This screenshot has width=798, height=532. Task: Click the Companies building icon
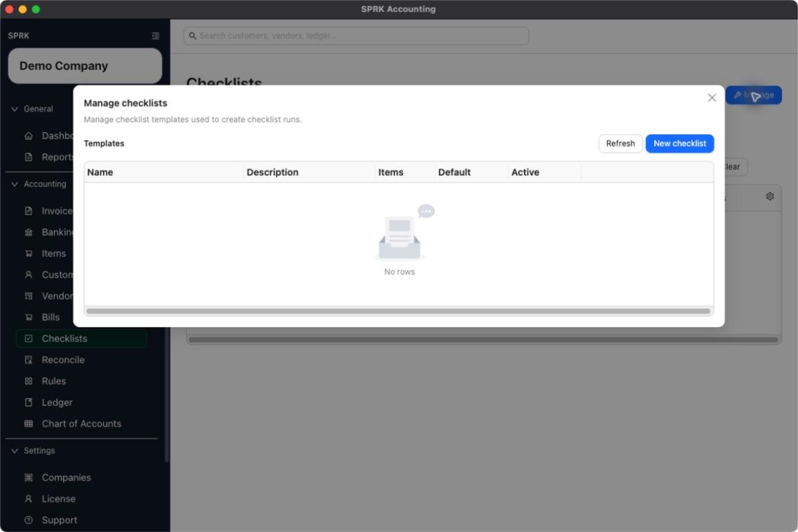coord(28,477)
